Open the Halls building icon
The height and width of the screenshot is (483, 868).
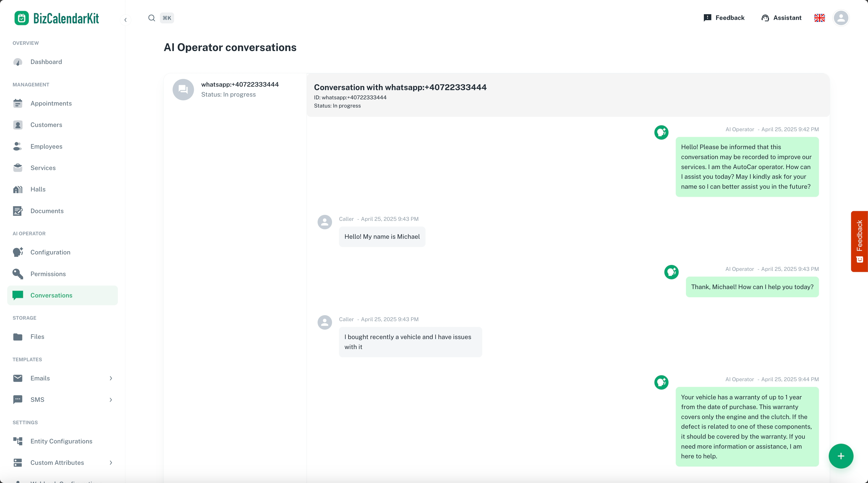[18, 189]
